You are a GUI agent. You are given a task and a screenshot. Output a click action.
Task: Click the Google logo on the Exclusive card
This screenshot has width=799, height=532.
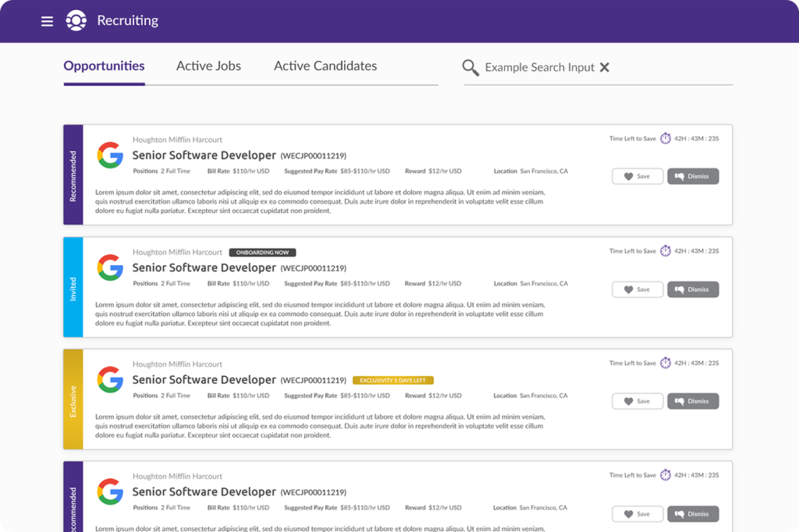(x=110, y=380)
